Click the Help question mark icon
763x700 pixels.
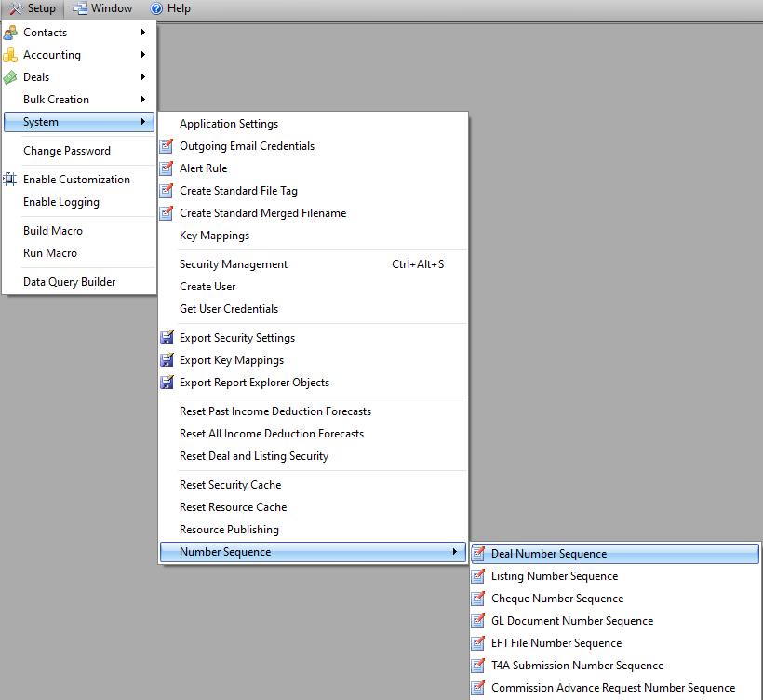(x=156, y=8)
